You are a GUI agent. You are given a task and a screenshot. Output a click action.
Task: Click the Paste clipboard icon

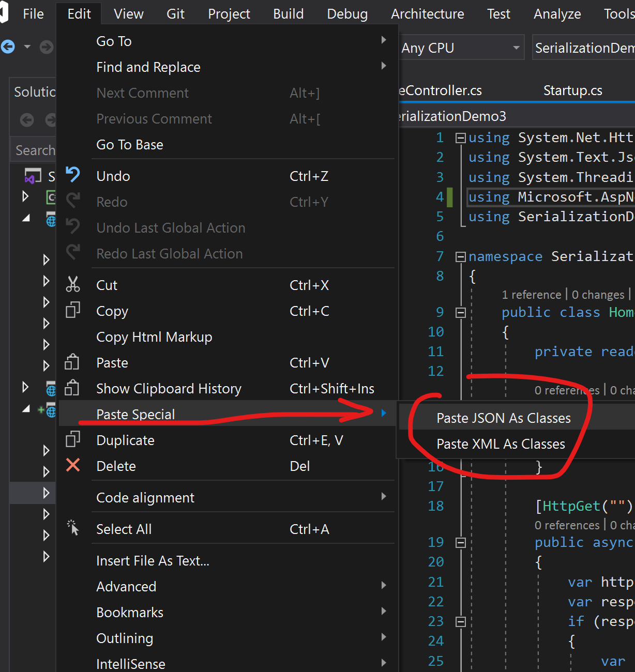point(72,362)
